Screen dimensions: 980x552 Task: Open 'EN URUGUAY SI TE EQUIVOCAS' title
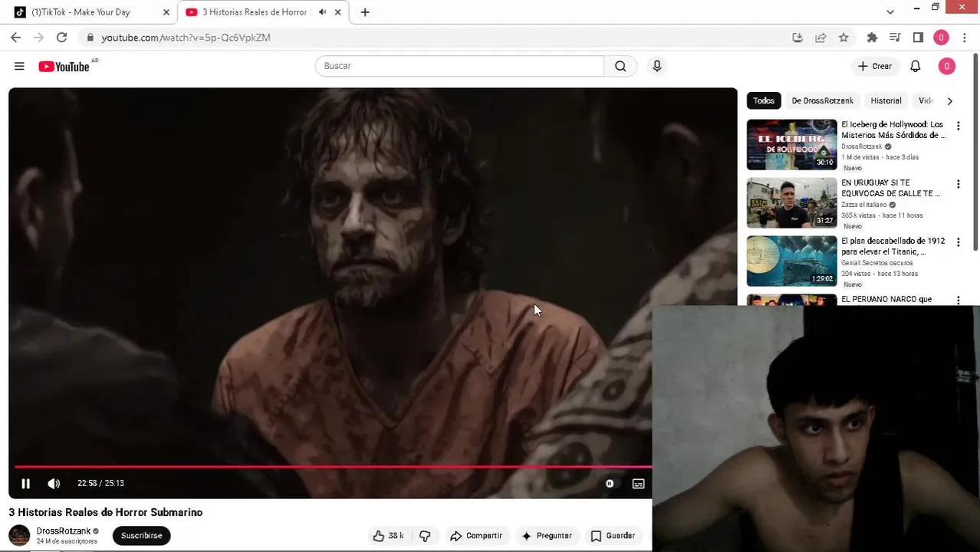pyautogui.click(x=890, y=188)
